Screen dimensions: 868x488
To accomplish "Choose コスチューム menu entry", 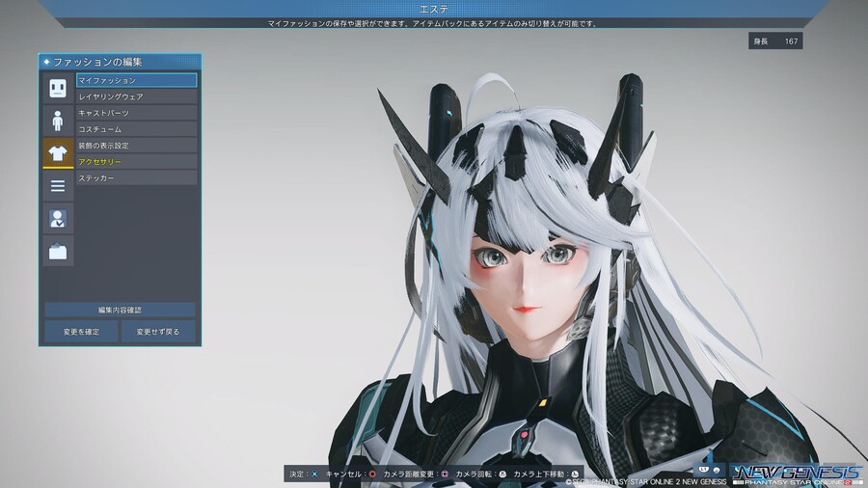I will point(136,129).
